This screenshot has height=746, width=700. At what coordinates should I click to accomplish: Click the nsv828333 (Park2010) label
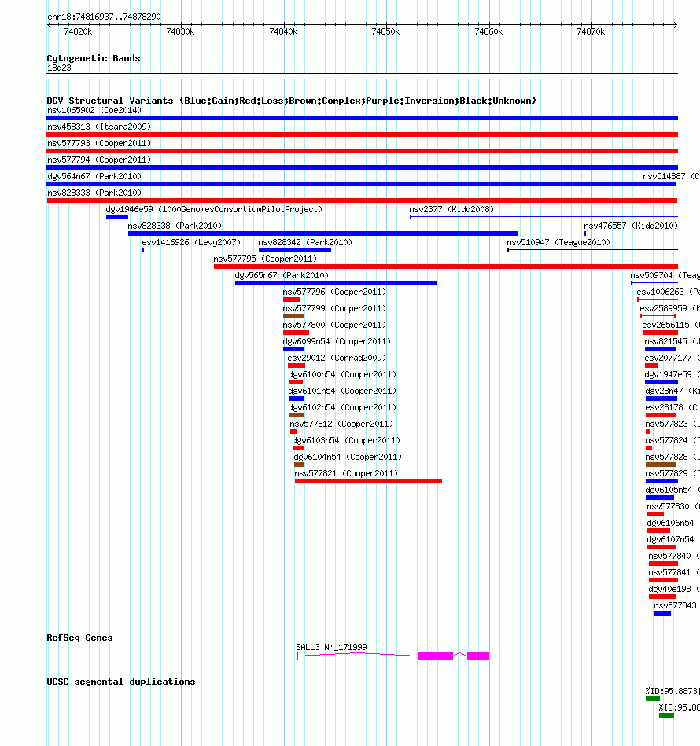94,193
